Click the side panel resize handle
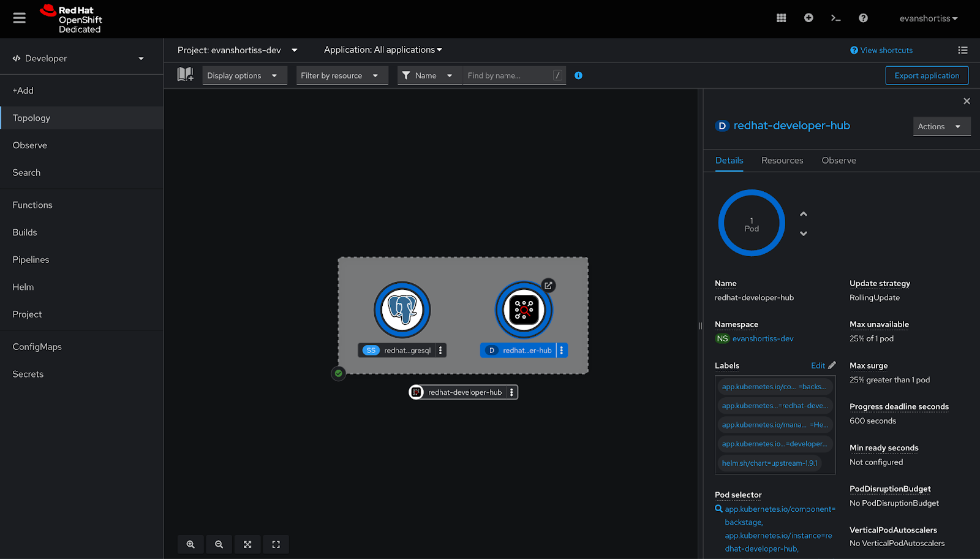Viewport: 980px width, 559px height. (701, 325)
